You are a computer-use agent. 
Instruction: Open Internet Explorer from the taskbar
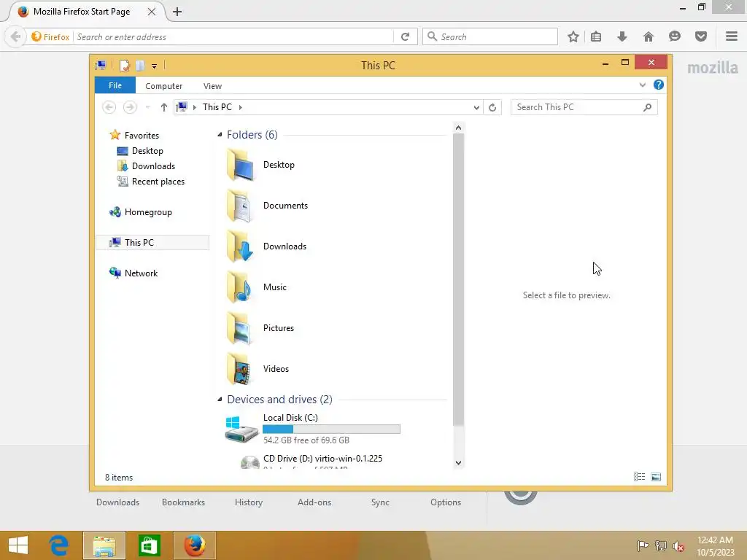pyautogui.click(x=59, y=545)
